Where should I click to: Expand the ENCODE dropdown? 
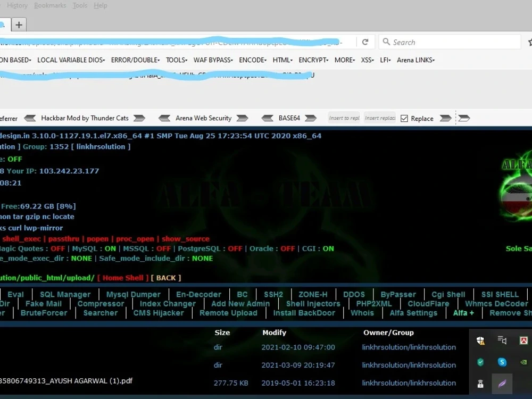point(253,60)
